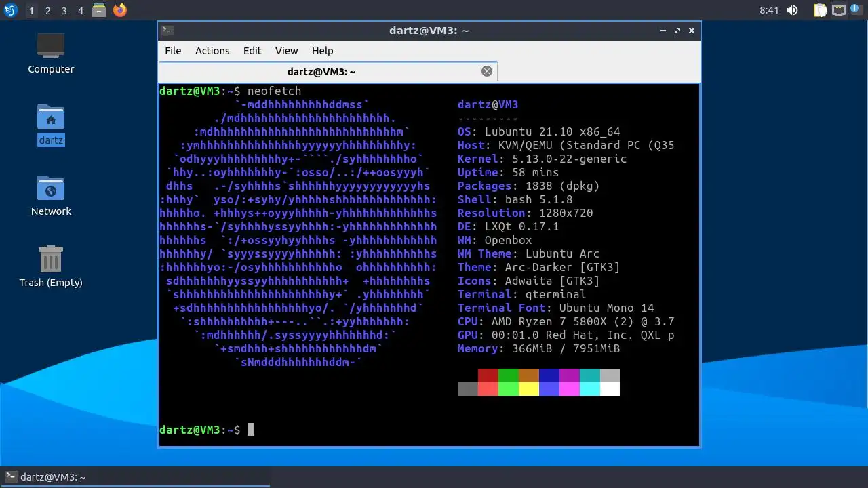This screenshot has height=488, width=868.
Task: Select the Trash (Empty) desktop icon
Action: 51,267
